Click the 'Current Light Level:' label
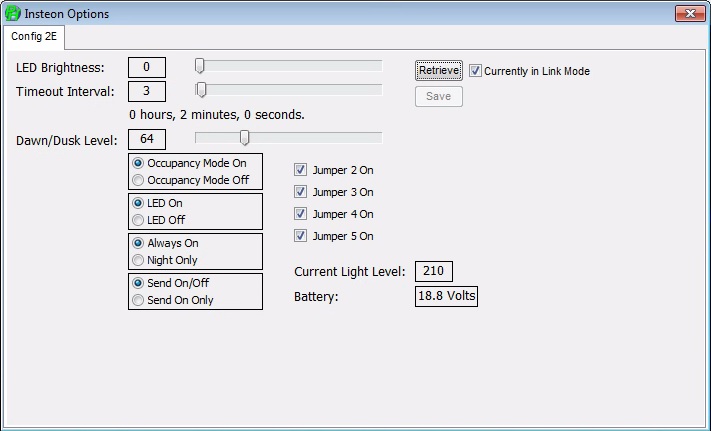The height and width of the screenshot is (431, 711). (x=350, y=272)
